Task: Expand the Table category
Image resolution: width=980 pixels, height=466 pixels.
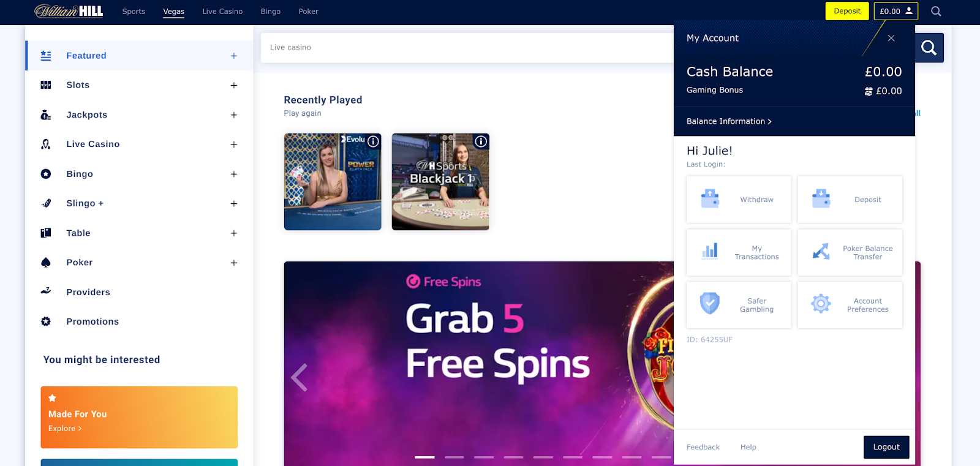Action: (x=234, y=233)
